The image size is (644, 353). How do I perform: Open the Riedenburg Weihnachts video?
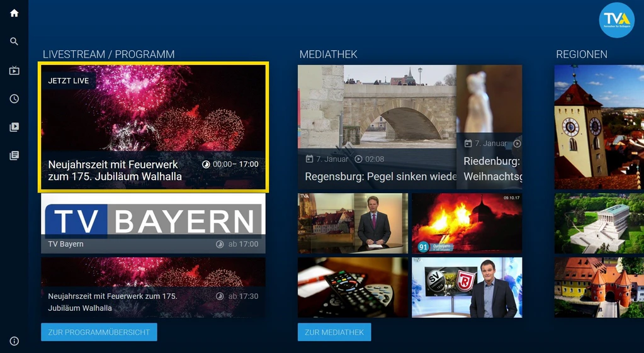(489, 127)
